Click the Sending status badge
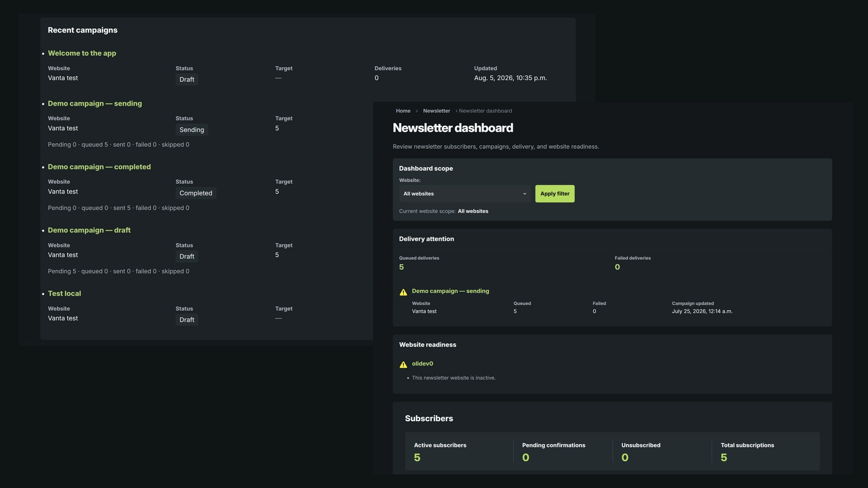The width and height of the screenshot is (868, 488). [192, 130]
